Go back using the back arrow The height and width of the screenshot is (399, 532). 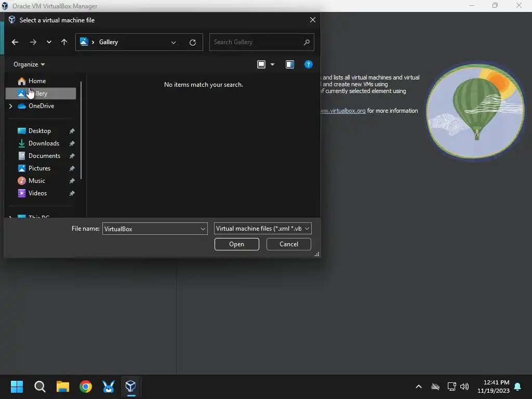point(15,42)
